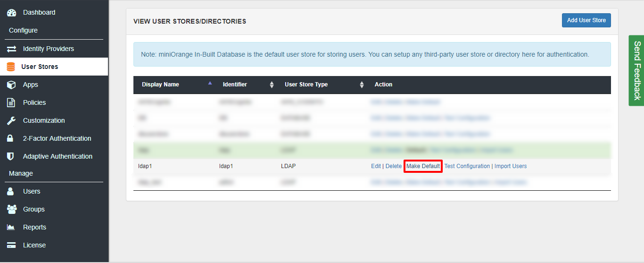This screenshot has width=644, height=263.
Task: Open Send Feedback side tab
Action: 636,70
